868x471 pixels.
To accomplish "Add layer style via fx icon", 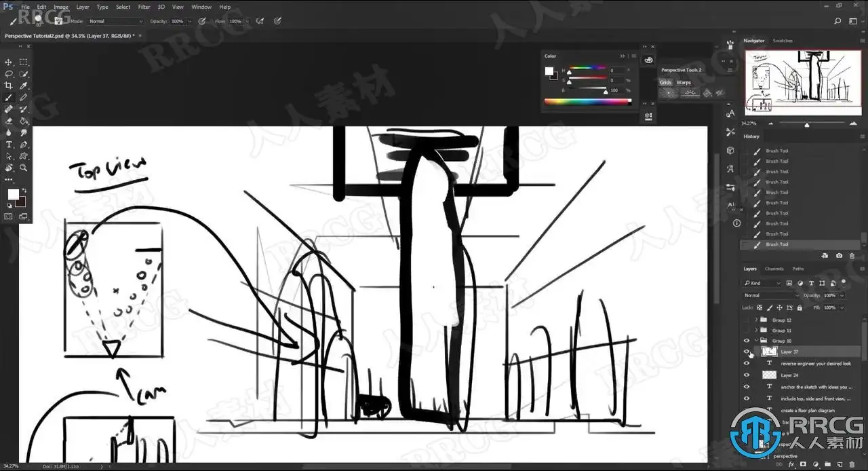I will [x=791, y=464].
